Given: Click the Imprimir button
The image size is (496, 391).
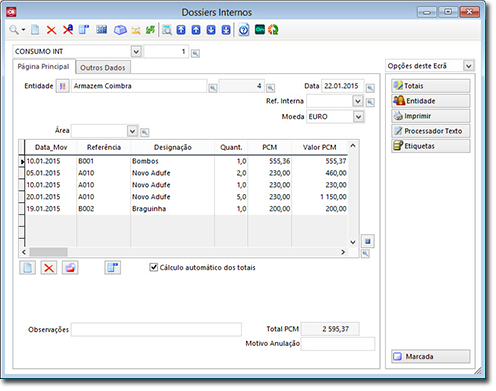Looking at the screenshot, I should [x=431, y=116].
